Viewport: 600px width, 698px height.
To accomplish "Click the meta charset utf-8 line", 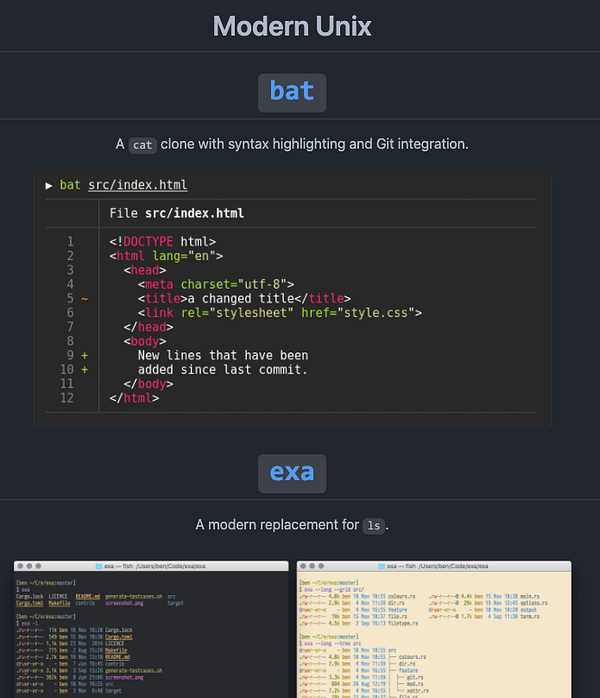I will (x=216, y=284).
